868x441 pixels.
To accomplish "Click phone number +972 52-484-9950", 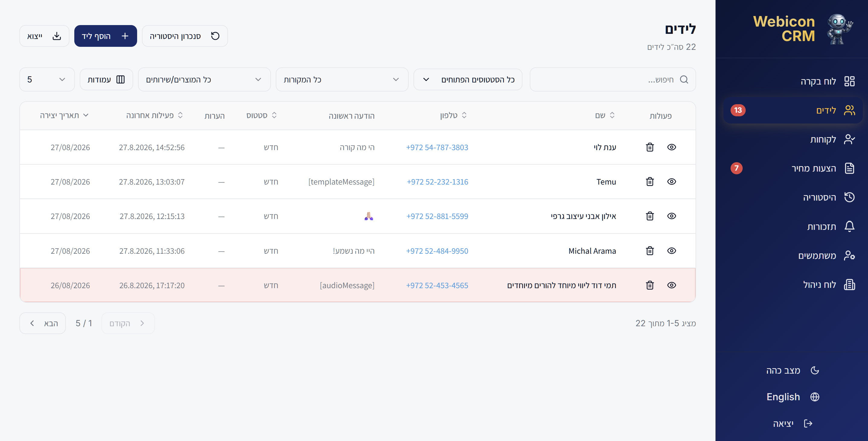I will tap(437, 251).
